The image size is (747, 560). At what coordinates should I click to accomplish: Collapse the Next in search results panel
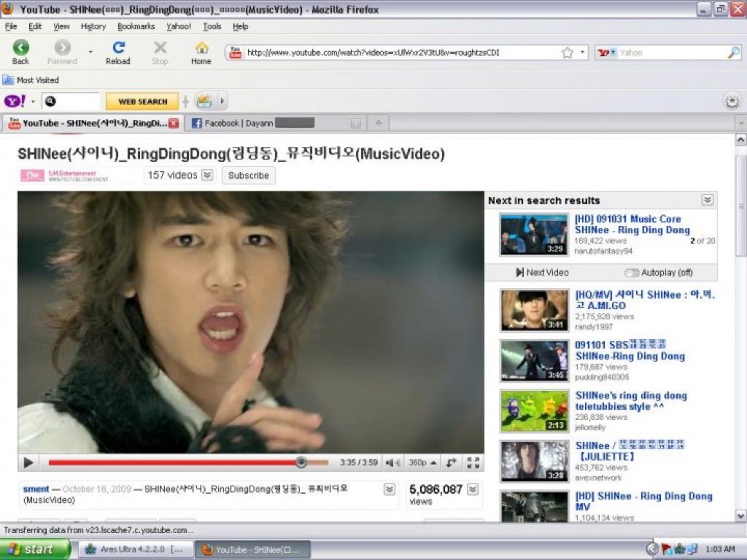pos(707,200)
